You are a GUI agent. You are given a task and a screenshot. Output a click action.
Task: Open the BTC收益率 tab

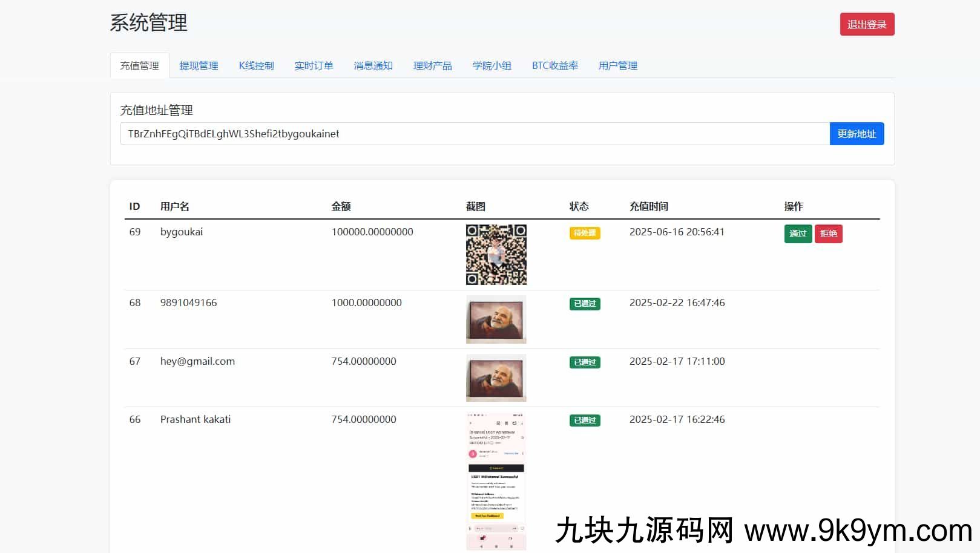(x=554, y=65)
